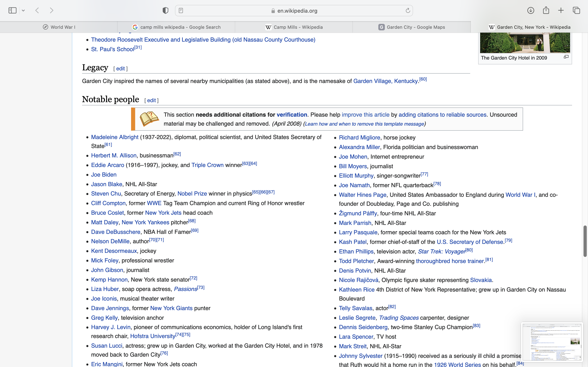Open the downloads list

coord(531,10)
